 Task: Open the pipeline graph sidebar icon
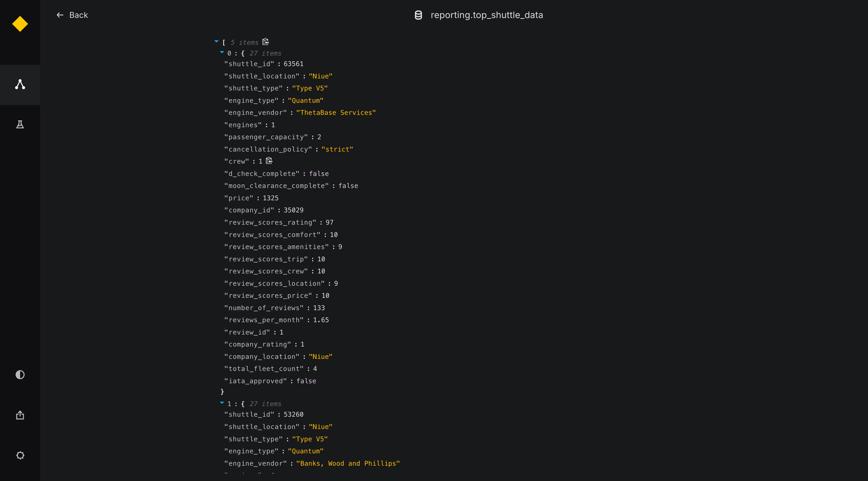point(20,84)
